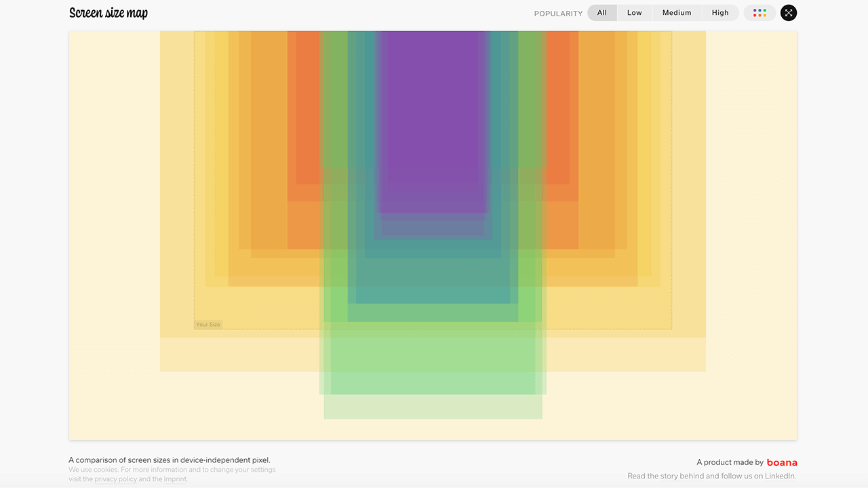Open the red boana brand logo
Screen dimensions: 868x488
click(x=782, y=463)
